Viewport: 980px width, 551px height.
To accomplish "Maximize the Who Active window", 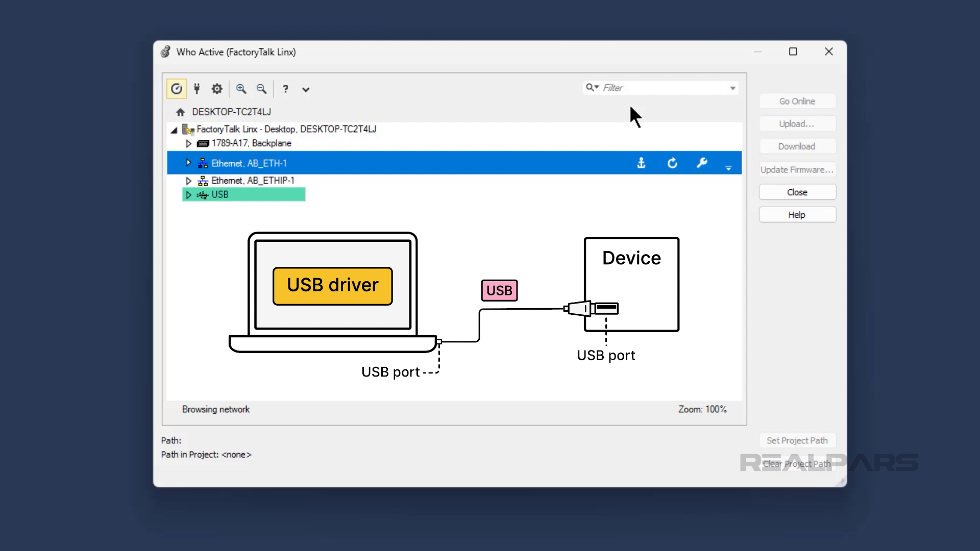I will (793, 52).
